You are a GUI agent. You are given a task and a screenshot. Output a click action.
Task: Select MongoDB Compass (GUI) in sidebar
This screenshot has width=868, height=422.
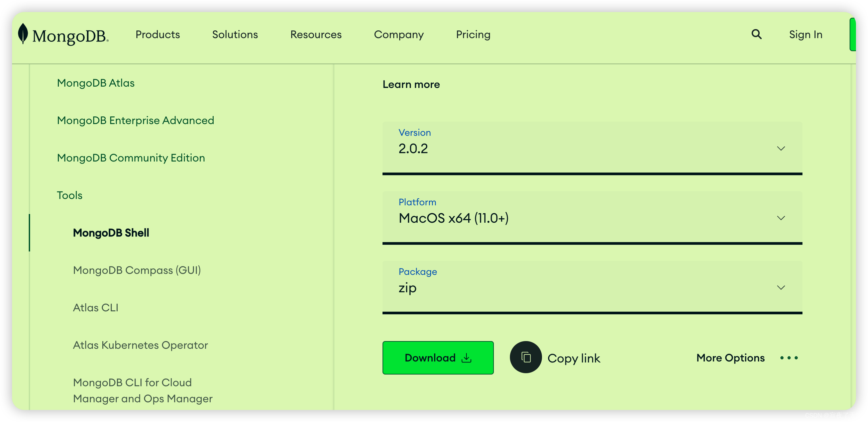pos(137,270)
